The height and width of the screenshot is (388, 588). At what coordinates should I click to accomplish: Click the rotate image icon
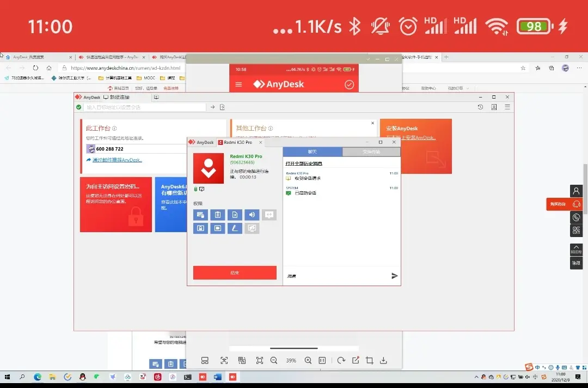click(341, 360)
